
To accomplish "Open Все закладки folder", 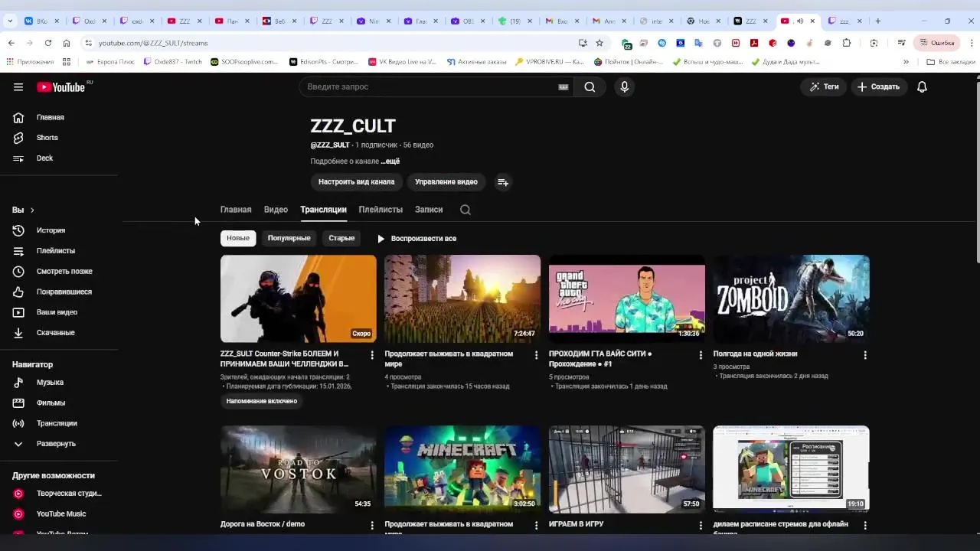I will tap(951, 62).
